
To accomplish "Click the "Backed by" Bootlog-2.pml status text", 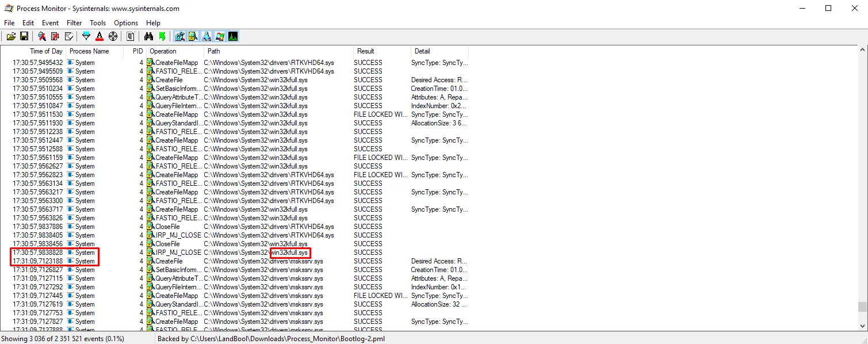I will (x=271, y=339).
